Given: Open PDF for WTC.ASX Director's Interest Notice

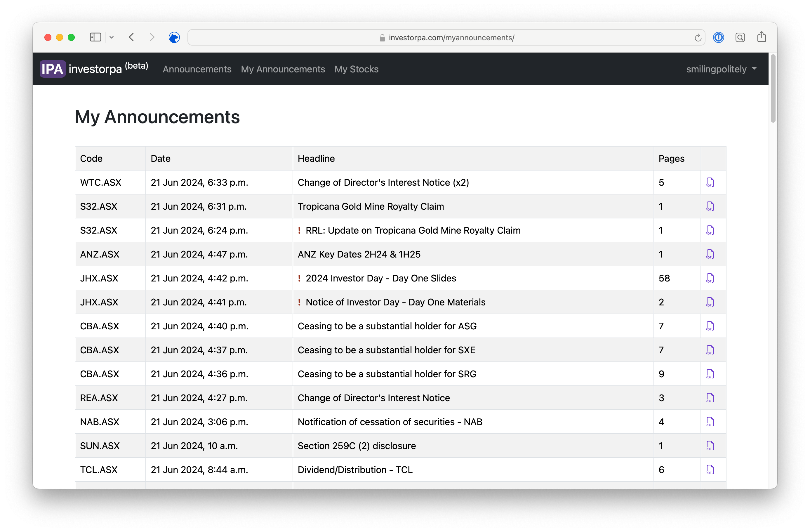Looking at the screenshot, I should click(710, 182).
